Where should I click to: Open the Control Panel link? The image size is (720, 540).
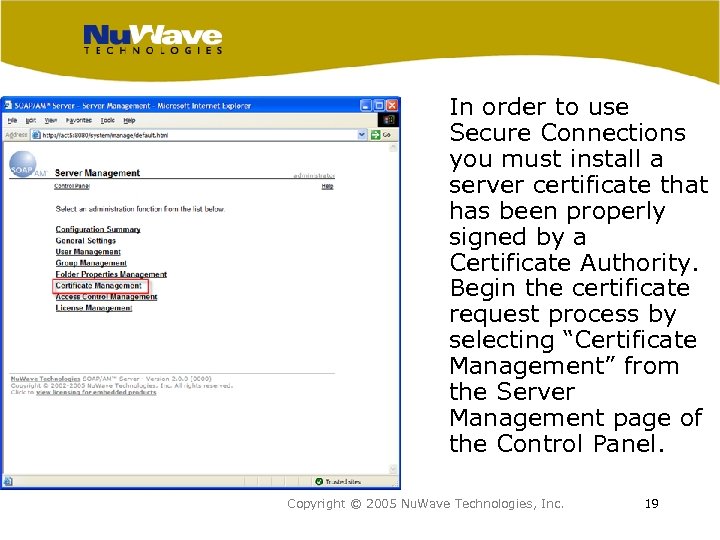(72, 186)
